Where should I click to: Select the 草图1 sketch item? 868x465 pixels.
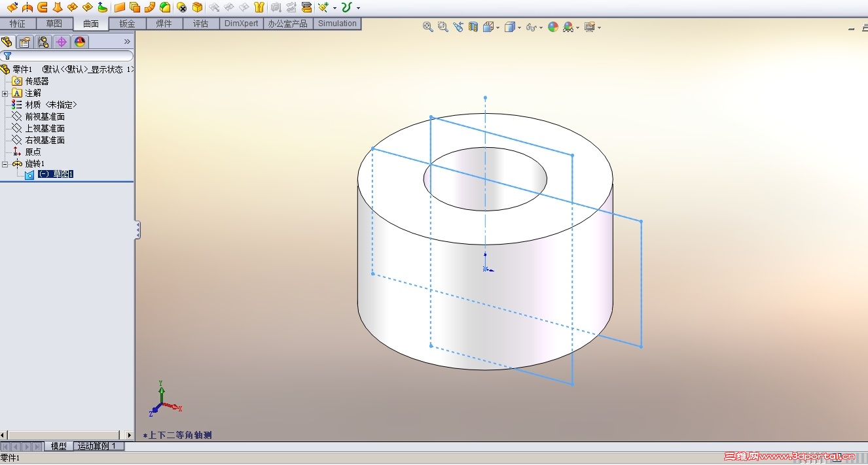pos(56,175)
